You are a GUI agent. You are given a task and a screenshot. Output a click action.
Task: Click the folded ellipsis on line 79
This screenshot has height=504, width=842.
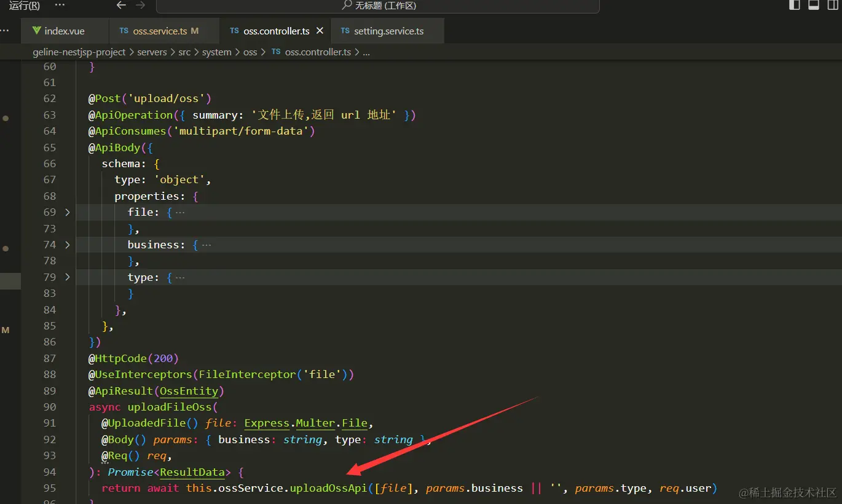click(180, 278)
